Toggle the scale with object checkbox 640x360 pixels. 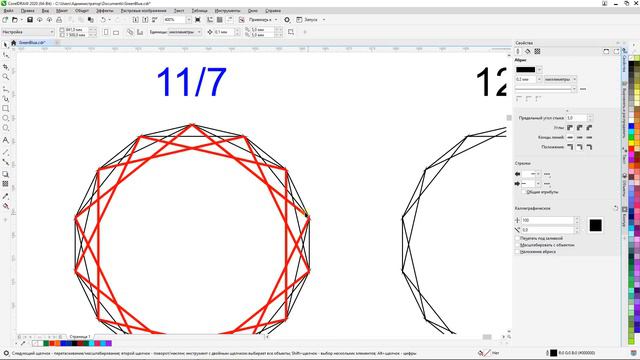pyautogui.click(x=517, y=245)
